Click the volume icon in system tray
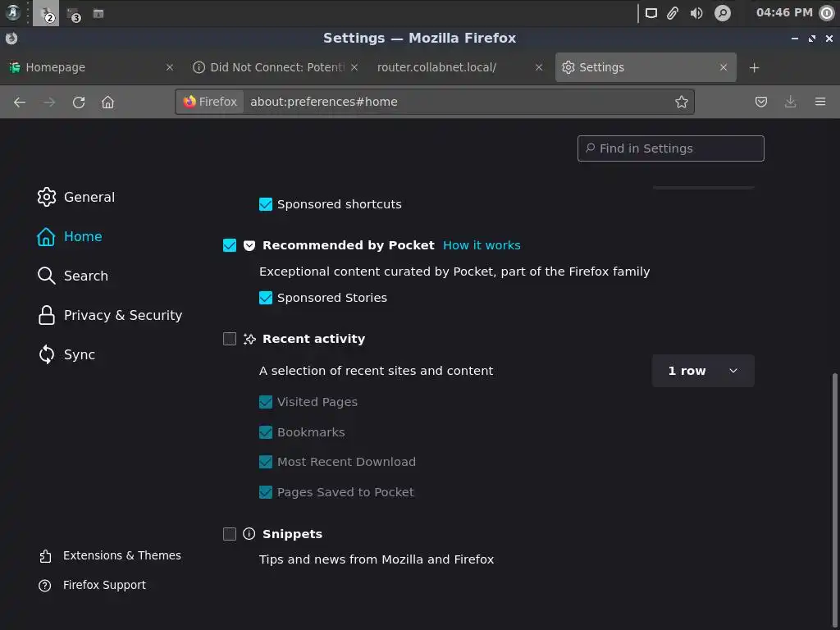The width and height of the screenshot is (840, 630). [696, 13]
